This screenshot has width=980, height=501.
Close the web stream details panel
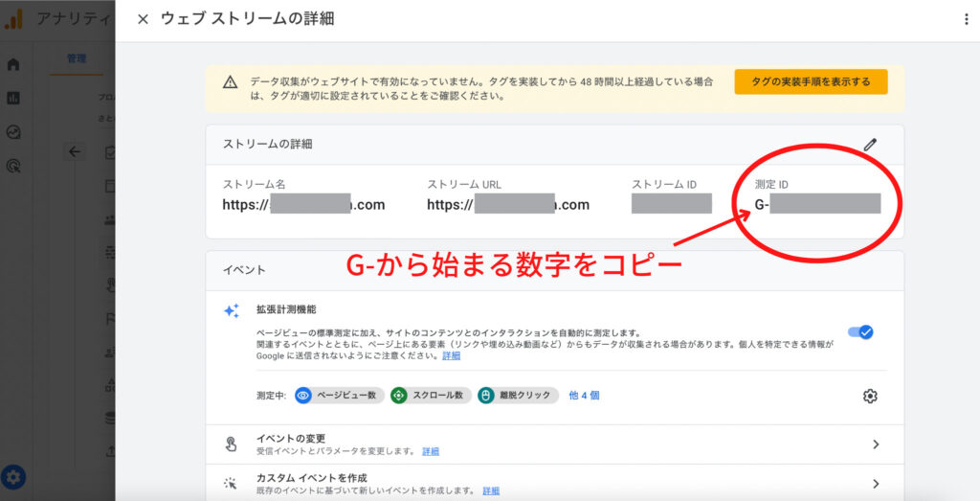(143, 19)
